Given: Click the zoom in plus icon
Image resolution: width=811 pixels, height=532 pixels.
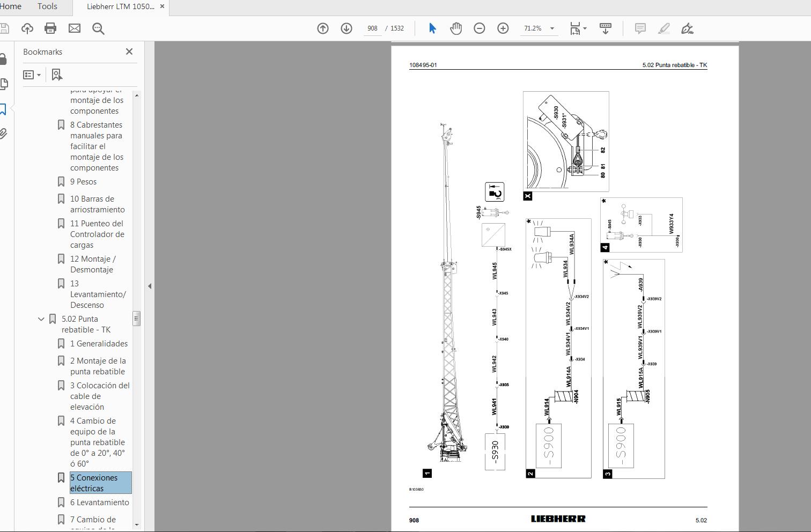Looking at the screenshot, I should pyautogui.click(x=503, y=28).
